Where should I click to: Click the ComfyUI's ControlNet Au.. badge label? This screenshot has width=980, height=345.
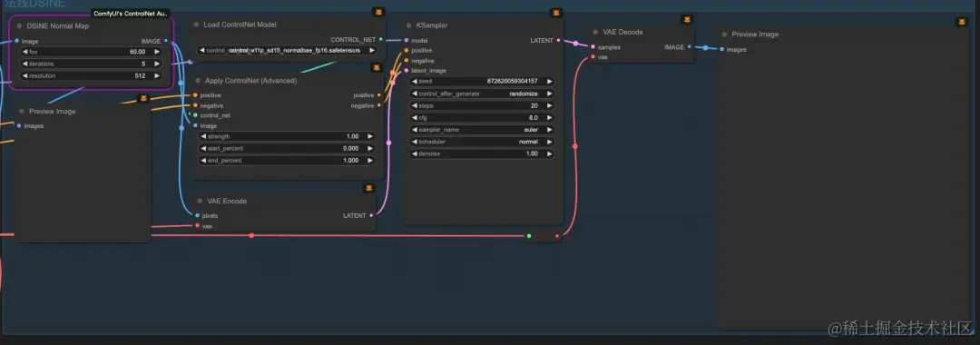pyautogui.click(x=131, y=13)
